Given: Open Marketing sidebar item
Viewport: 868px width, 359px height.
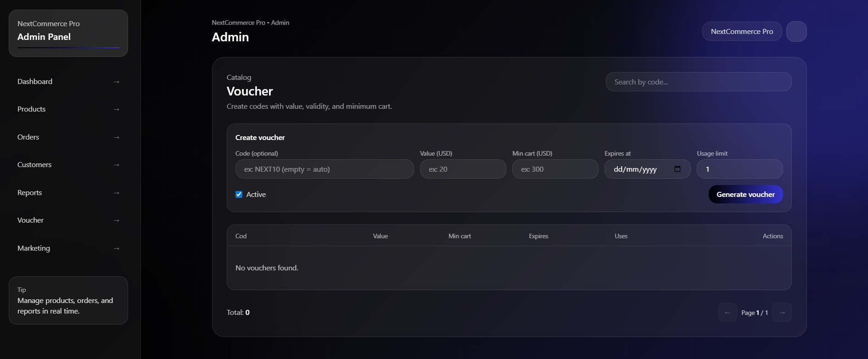Looking at the screenshot, I should [x=68, y=248].
